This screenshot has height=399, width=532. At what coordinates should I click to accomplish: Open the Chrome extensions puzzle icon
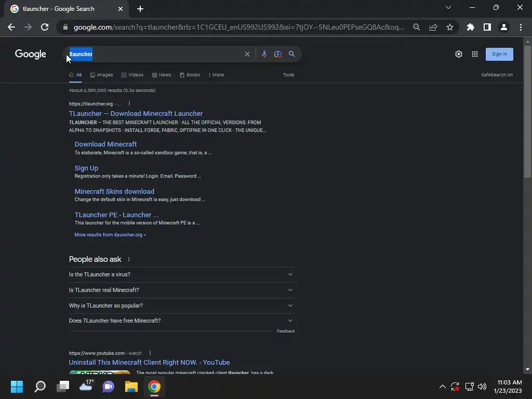click(471, 27)
